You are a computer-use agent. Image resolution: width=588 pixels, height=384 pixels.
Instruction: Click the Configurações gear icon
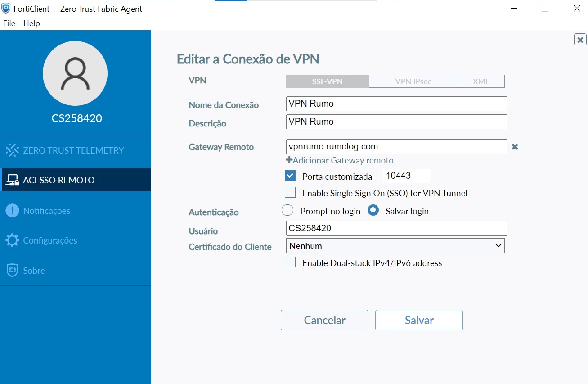[x=12, y=240]
